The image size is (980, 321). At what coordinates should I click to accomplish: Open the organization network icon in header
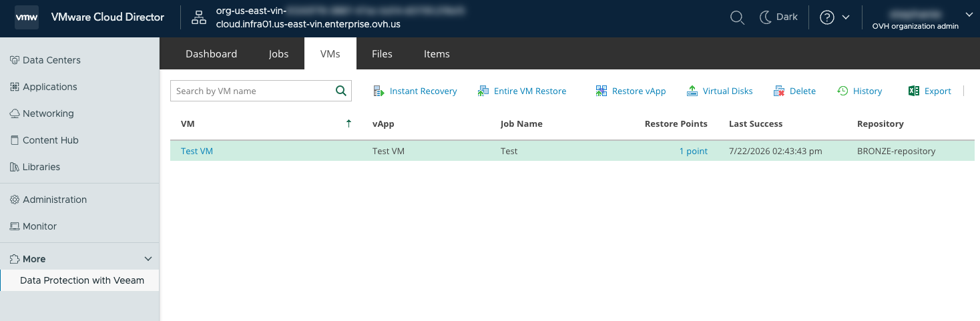(199, 18)
